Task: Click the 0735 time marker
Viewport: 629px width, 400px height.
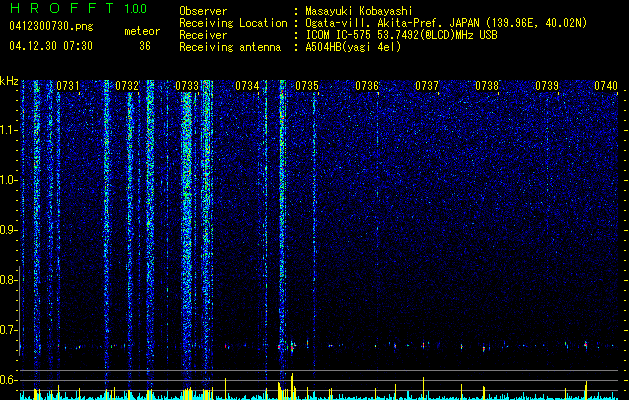Action: (x=307, y=86)
